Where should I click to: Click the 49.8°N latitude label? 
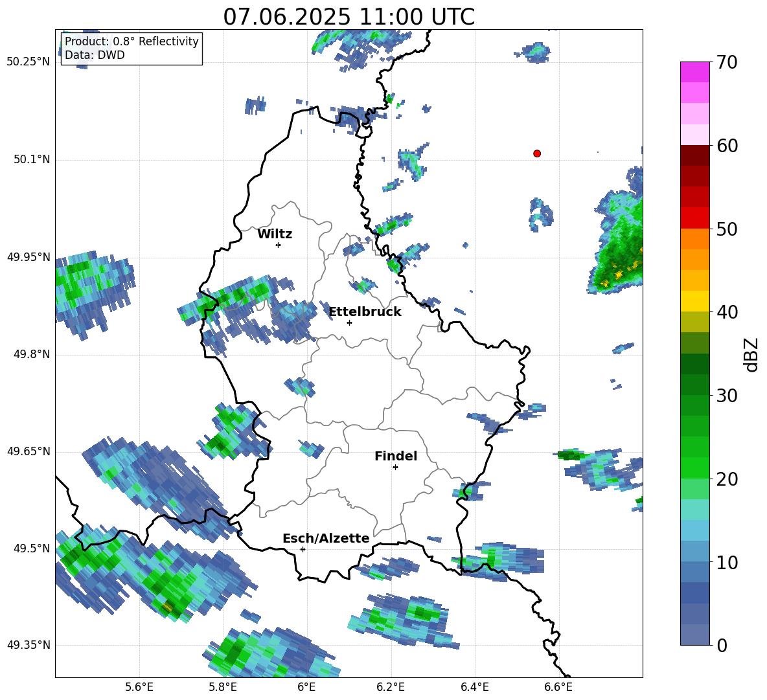click(x=32, y=354)
